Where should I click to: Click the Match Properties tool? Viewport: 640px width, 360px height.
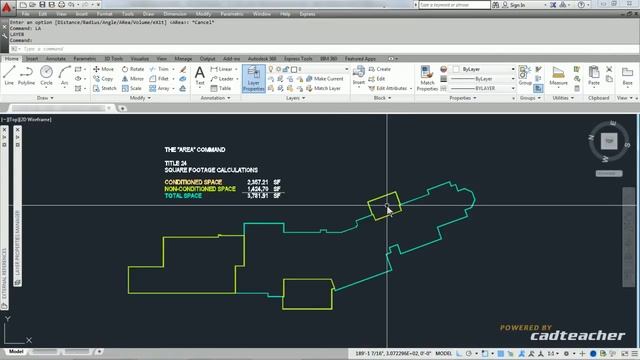click(x=427, y=78)
